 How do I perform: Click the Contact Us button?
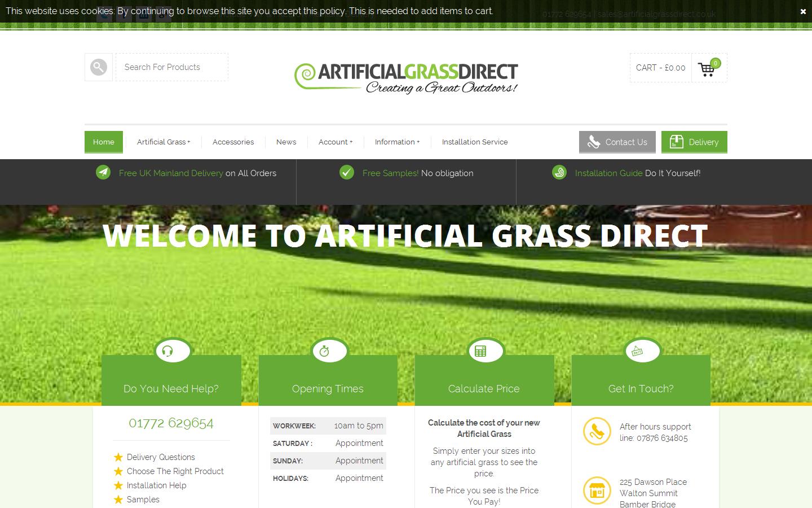point(617,142)
